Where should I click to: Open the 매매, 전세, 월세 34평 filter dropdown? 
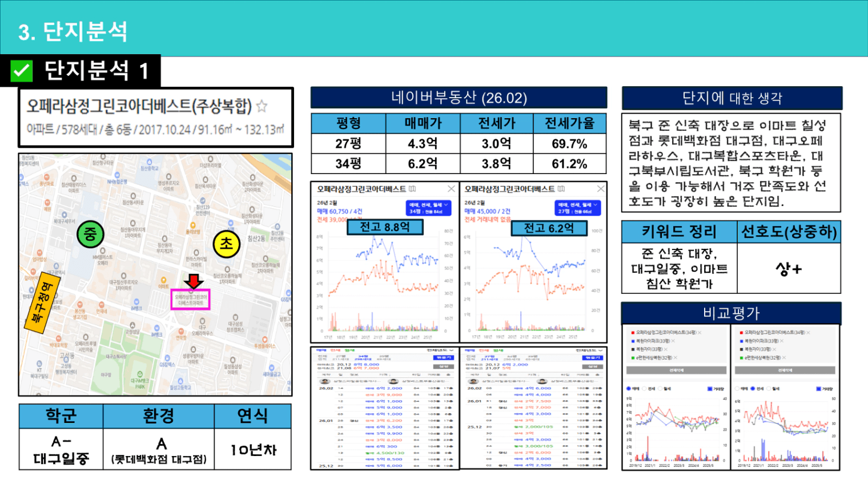[x=429, y=208]
